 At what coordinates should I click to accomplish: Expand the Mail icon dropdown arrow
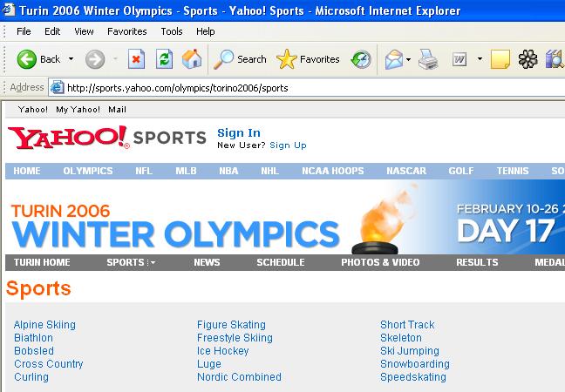408,59
